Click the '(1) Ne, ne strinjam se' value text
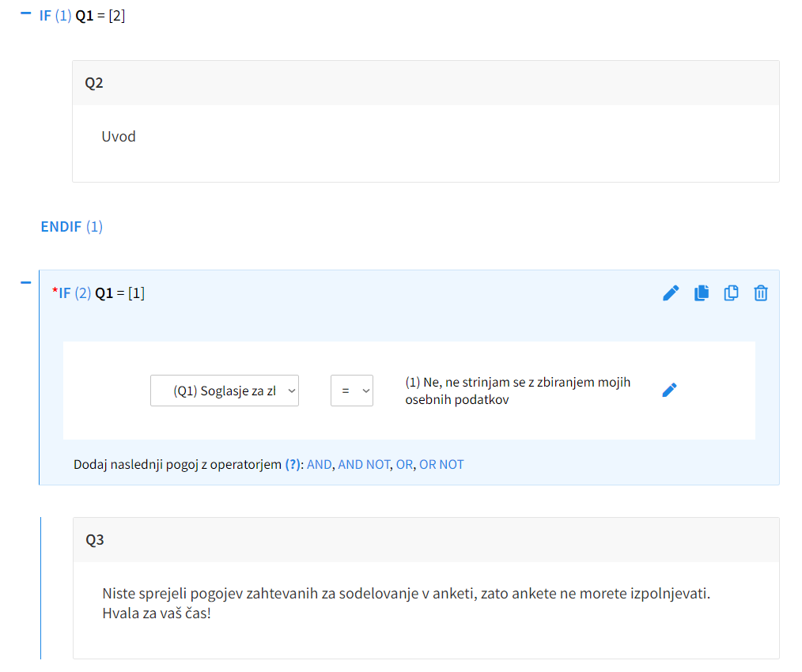Screen dimensions: 802x672 [x=517, y=391]
